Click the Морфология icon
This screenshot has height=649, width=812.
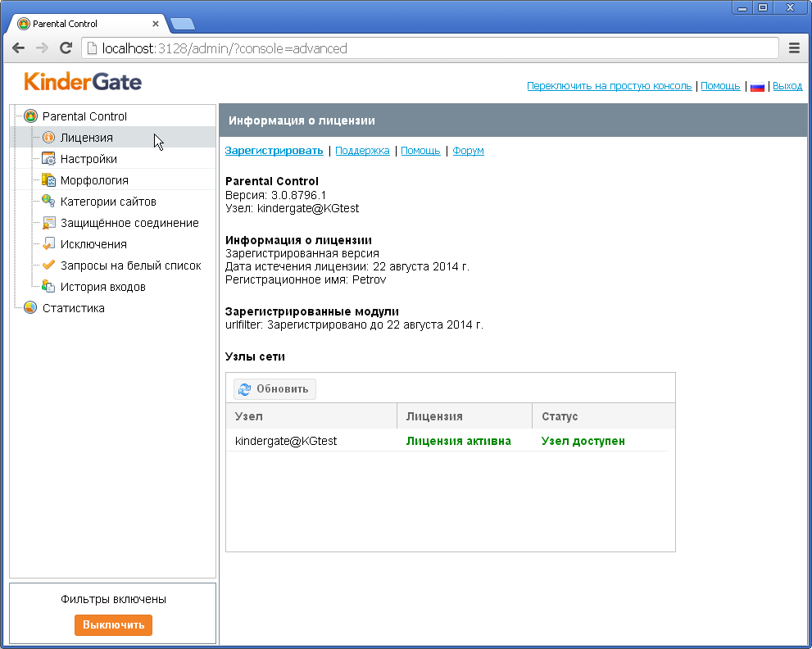pos(48,179)
